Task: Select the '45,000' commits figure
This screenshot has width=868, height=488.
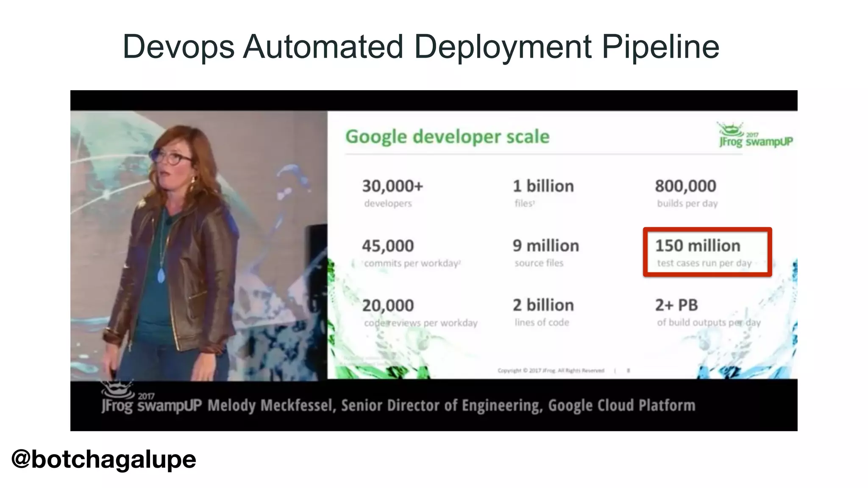Action: point(388,246)
